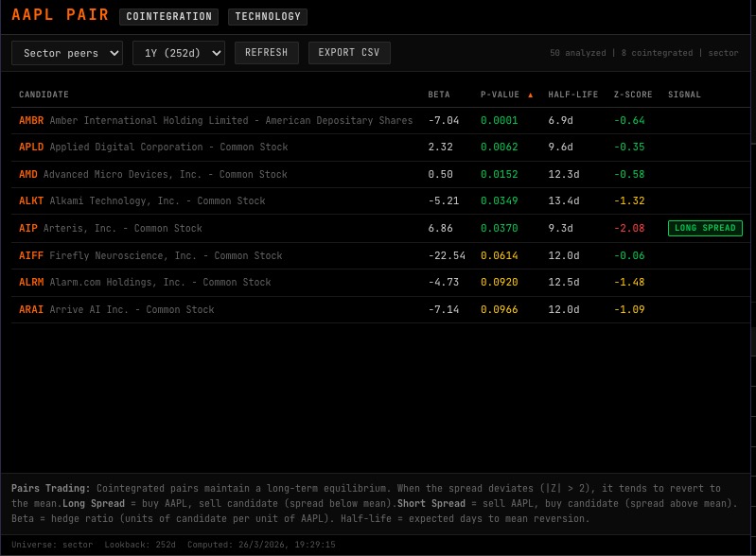Click AIFF beta value -22.54
Viewport: 756px width, 556px height.
(447, 256)
